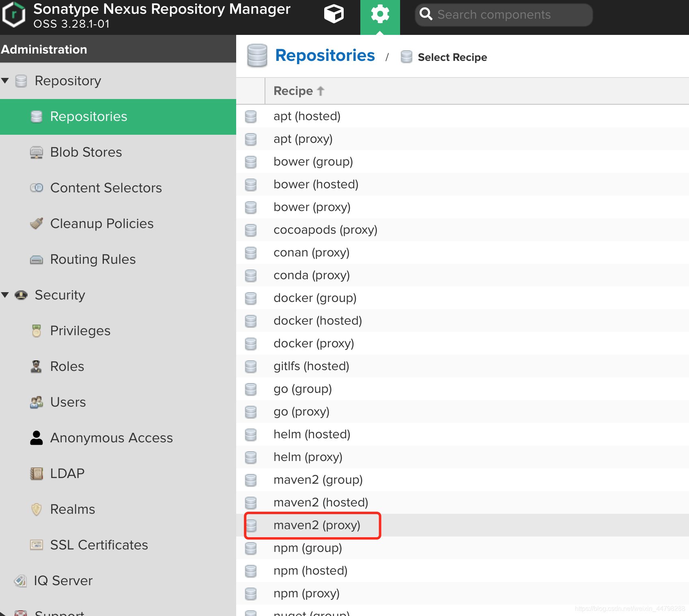Open Privileges under Security
Image resolution: width=689 pixels, height=616 pixels.
[118, 331]
